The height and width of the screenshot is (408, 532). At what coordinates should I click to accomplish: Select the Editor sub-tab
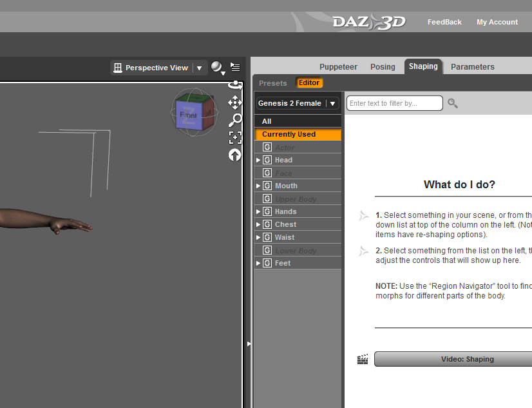[309, 83]
